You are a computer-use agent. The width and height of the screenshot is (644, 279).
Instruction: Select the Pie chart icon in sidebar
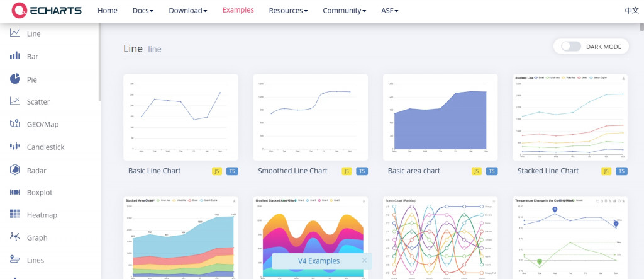click(15, 79)
